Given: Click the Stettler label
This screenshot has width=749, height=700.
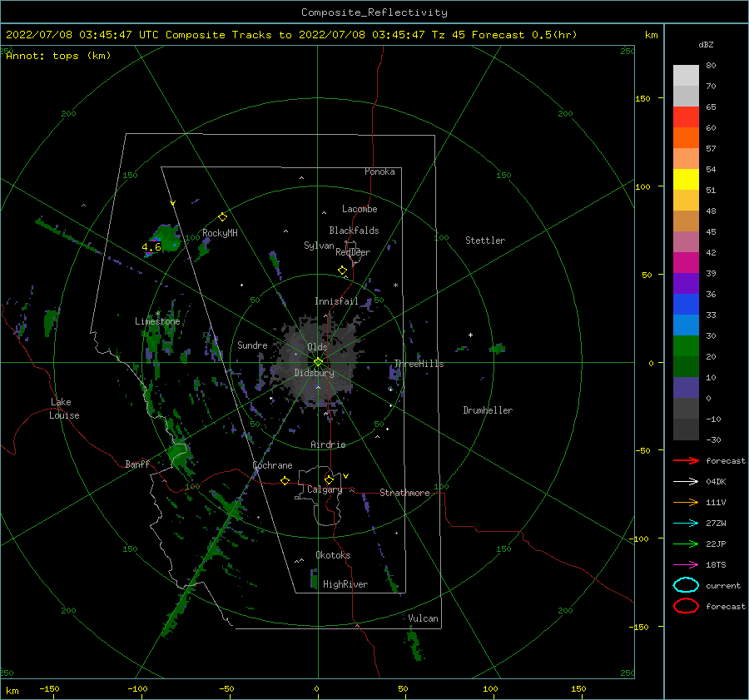Looking at the screenshot, I should [485, 241].
